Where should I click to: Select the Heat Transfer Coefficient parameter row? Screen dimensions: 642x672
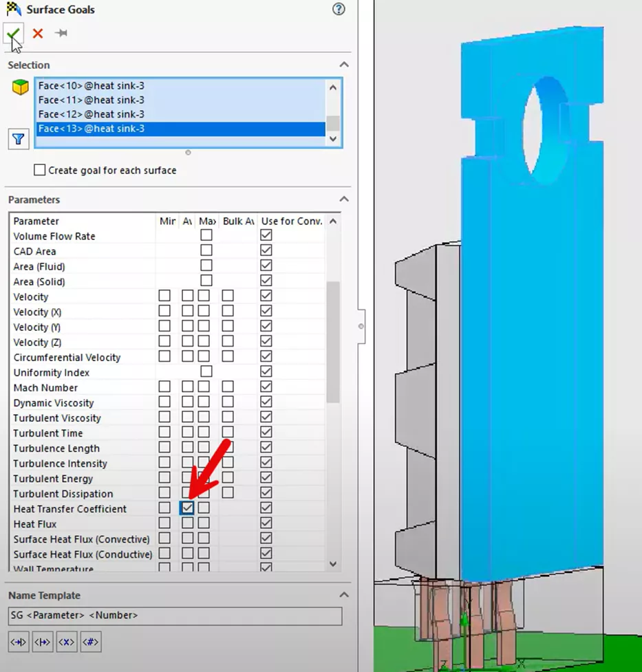pos(69,508)
